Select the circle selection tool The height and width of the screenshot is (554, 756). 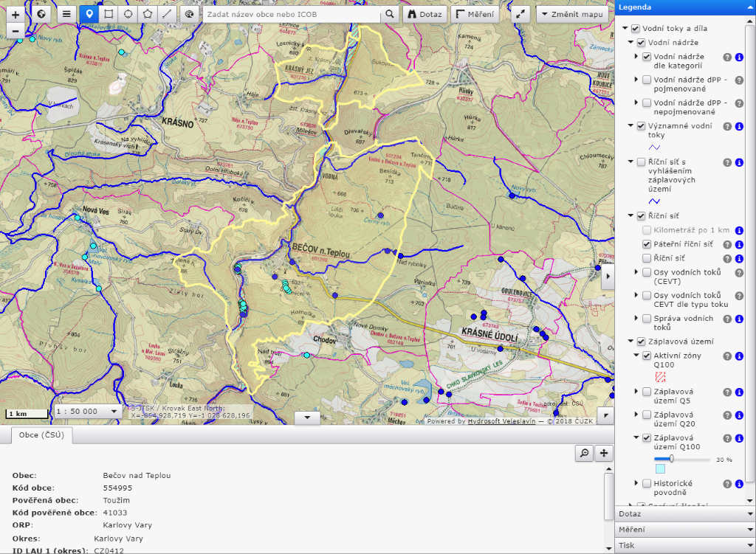128,15
